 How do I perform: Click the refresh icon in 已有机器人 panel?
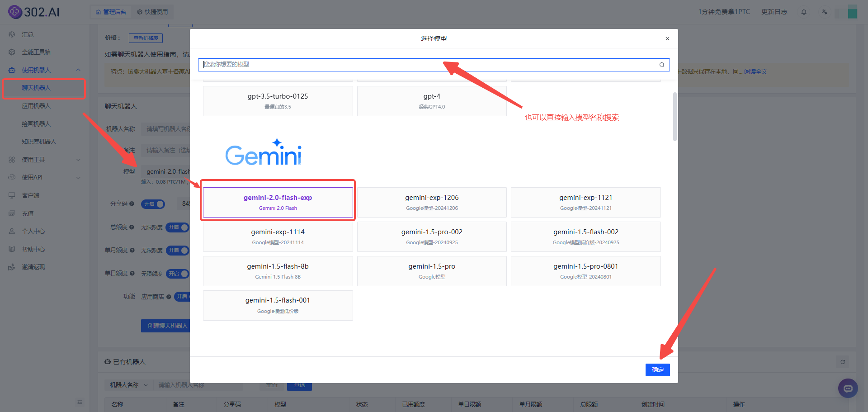tap(843, 362)
